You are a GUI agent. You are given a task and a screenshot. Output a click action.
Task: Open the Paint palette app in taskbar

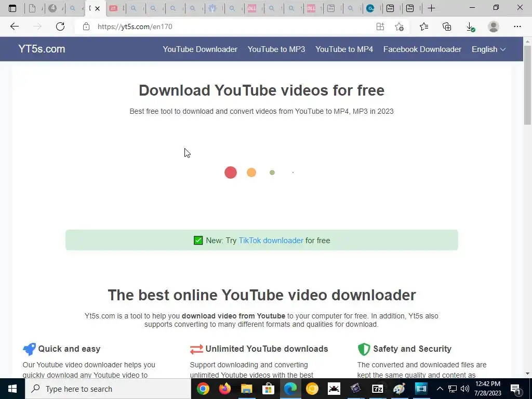tap(399, 389)
